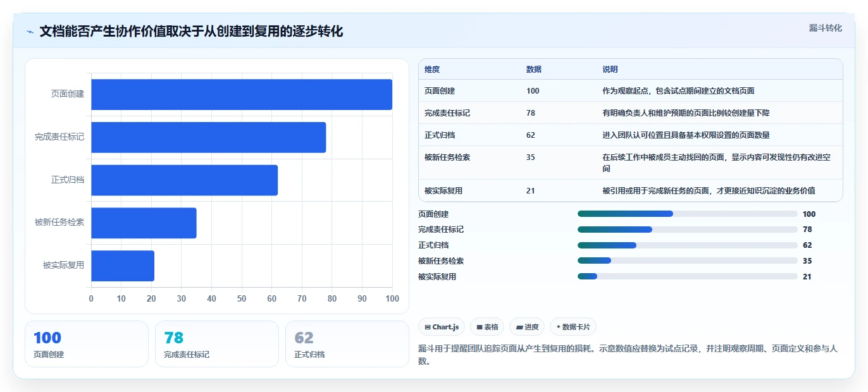Click the square icon in the 表格 chip

coord(480,327)
